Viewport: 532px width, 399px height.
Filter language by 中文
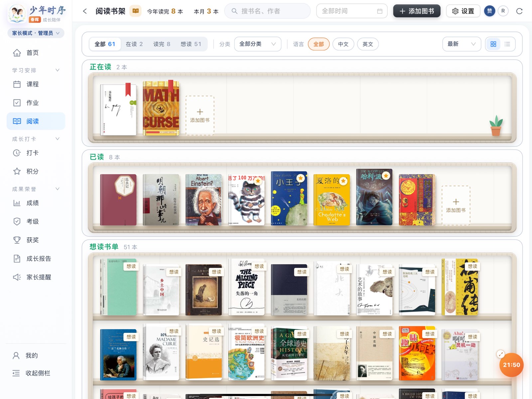(x=343, y=44)
